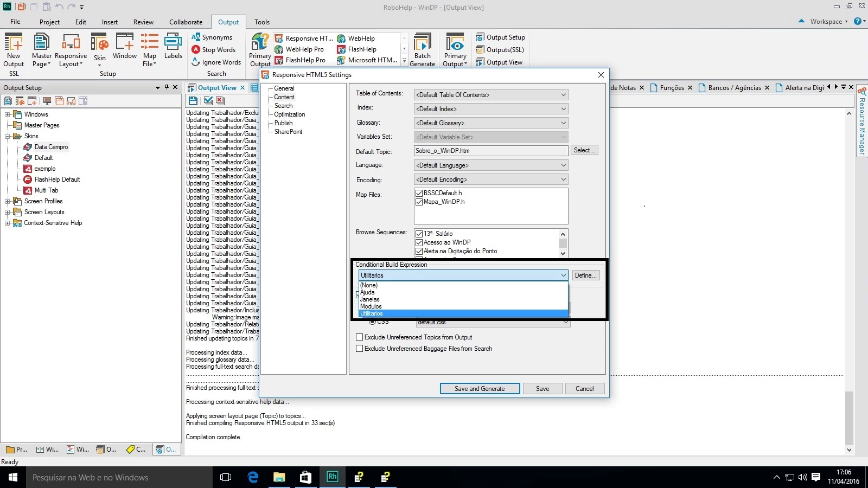The width and height of the screenshot is (868, 488).
Task: Click the Window ribbon icon
Action: tap(125, 47)
